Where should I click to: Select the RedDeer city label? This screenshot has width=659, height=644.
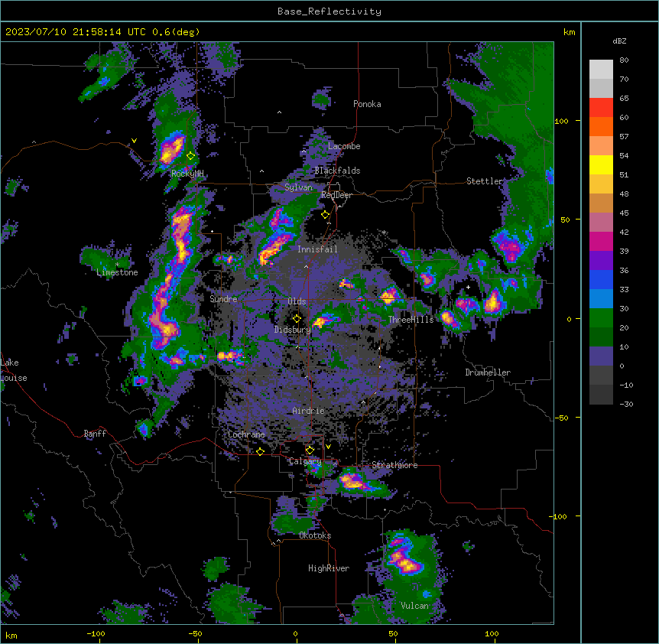tap(336, 195)
